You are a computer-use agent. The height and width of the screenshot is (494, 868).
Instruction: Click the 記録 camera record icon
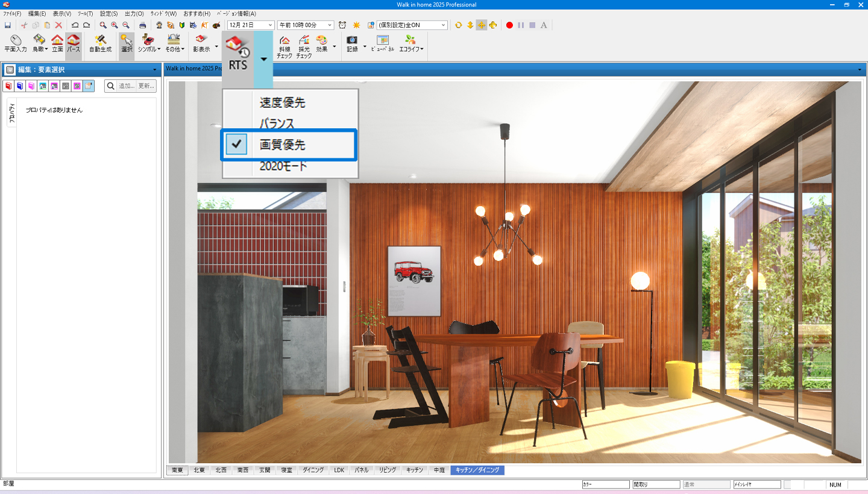pos(352,45)
